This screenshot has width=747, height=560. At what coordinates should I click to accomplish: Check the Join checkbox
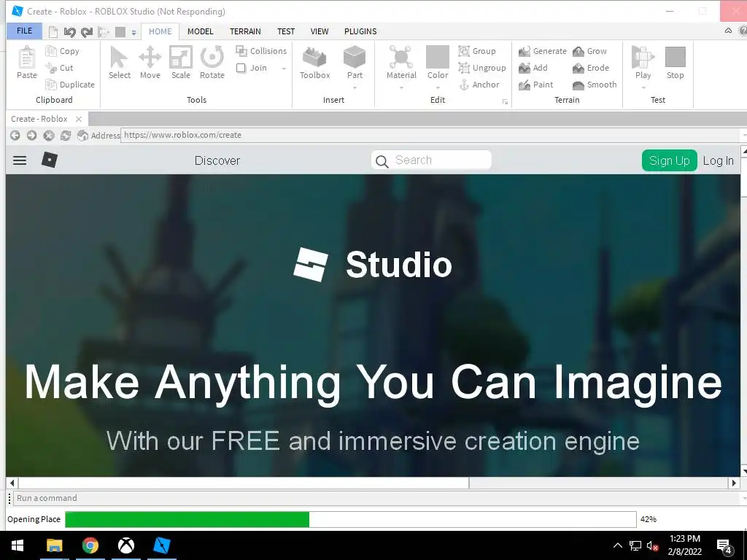[x=241, y=68]
